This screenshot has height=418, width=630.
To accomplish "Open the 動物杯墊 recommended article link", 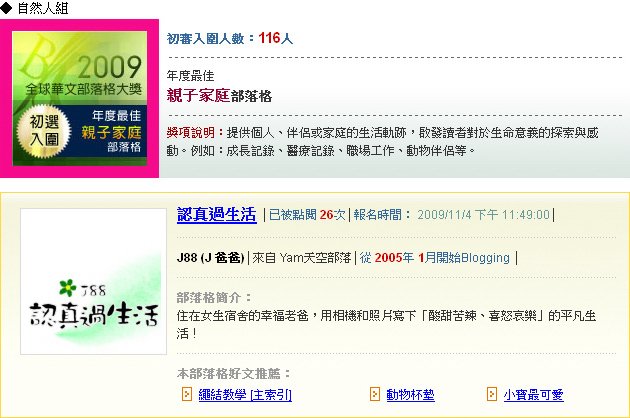I will click(x=410, y=395).
